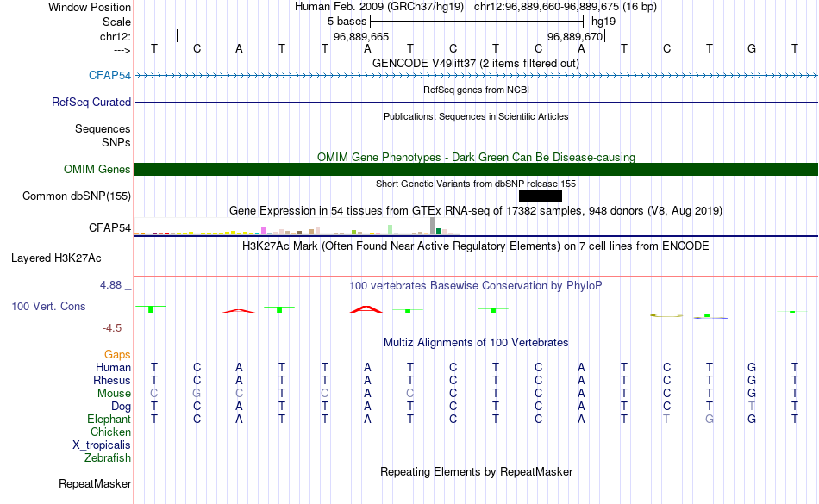The width and height of the screenshot is (819, 504).
Task: Click the ---> sequence direction arrow label
Action: [122, 50]
